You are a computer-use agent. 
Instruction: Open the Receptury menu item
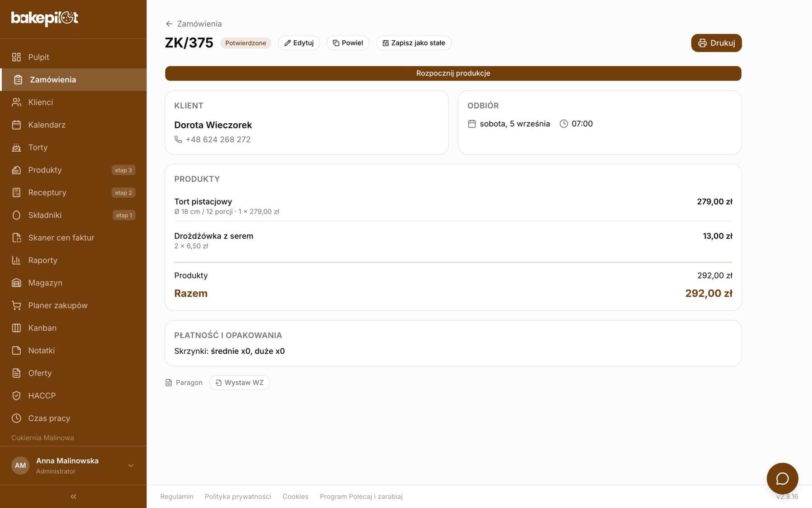pos(73,192)
